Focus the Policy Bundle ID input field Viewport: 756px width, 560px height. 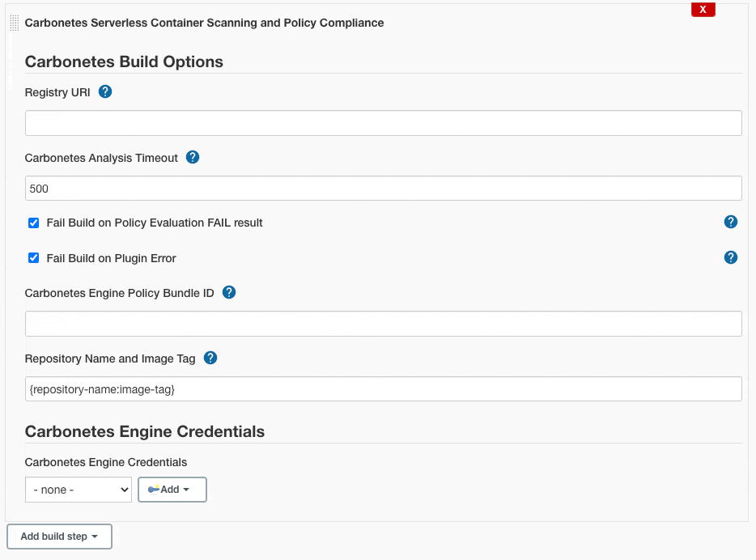[384, 324]
